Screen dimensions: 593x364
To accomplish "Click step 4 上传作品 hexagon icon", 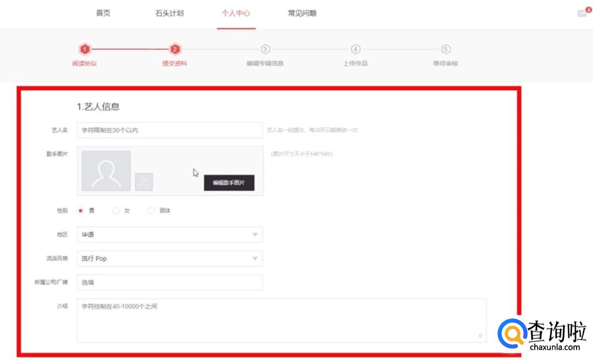I will point(355,49).
